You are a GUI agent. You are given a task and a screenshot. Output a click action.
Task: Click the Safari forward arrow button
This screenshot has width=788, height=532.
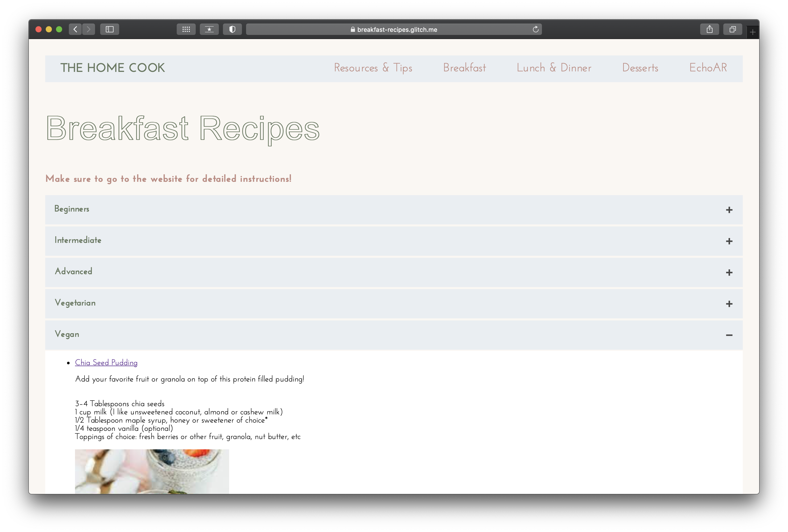89,30
